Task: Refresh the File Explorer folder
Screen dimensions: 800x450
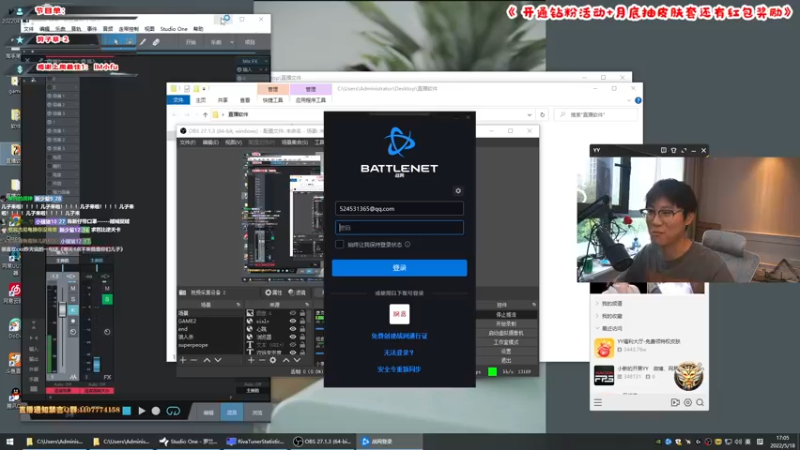Action: (x=542, y=115)
